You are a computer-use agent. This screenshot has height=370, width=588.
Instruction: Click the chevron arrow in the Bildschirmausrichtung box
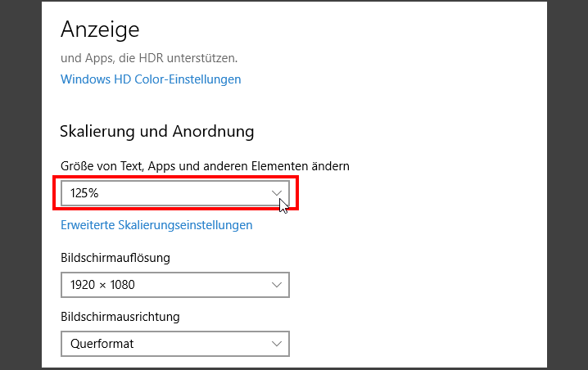pos(277,344)
